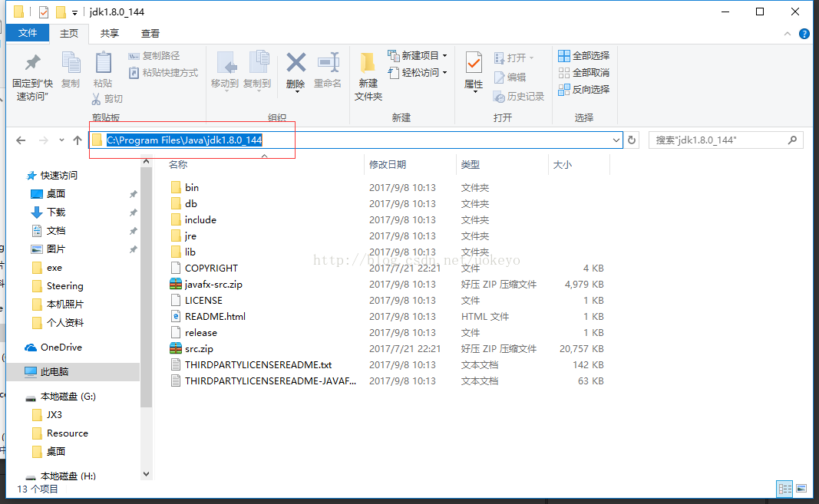Click Select none in the ribbon
819x504 pixels.
click(x=584, y=73)
